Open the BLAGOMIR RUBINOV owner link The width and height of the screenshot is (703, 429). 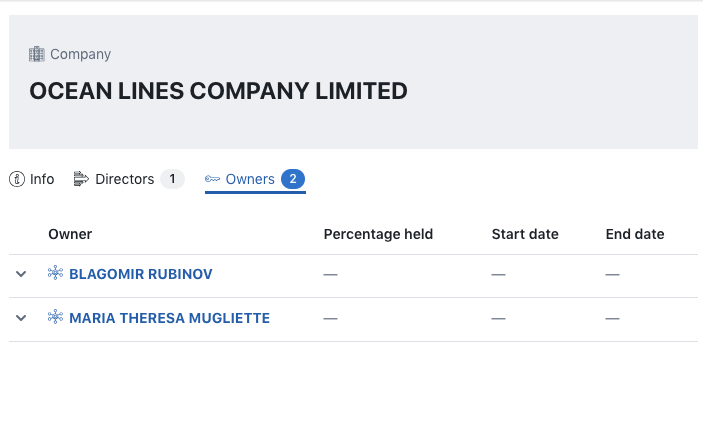coord(140,274)
